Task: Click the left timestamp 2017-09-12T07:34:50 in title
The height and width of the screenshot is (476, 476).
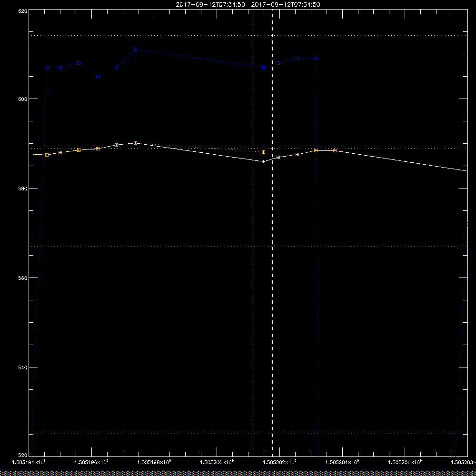Action: (210, 5)
